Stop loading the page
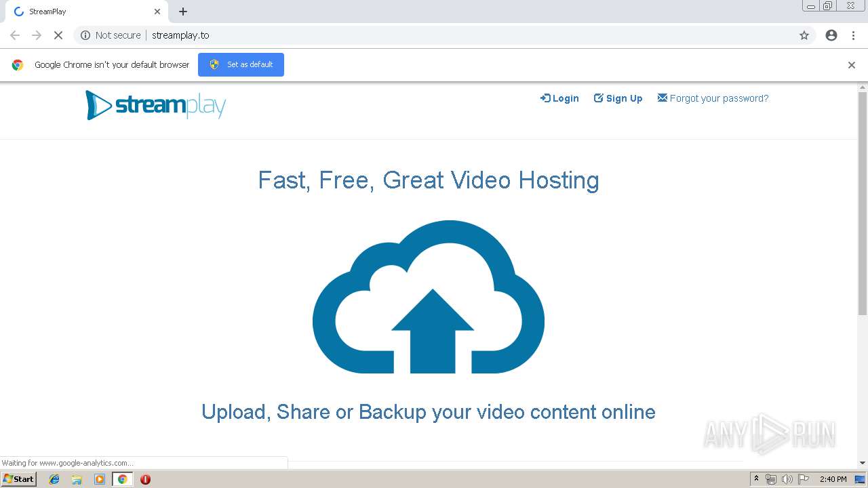This screenshot has width=868, height=488. [x=58, y=35]
